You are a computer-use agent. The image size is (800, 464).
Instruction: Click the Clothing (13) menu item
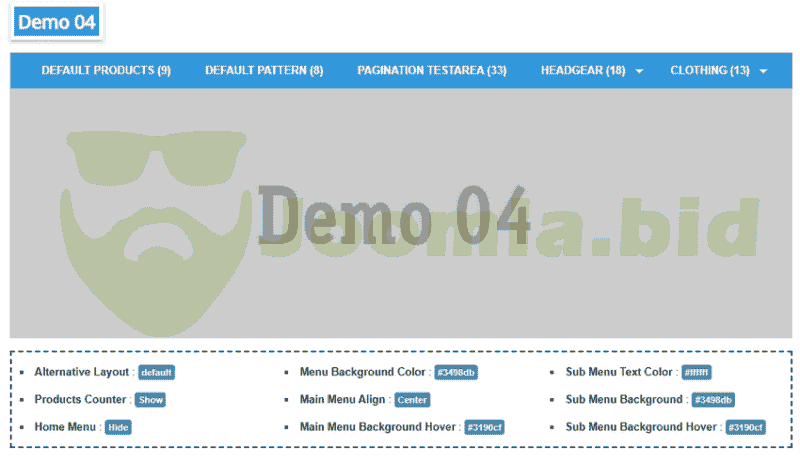(x=710, y=71)
